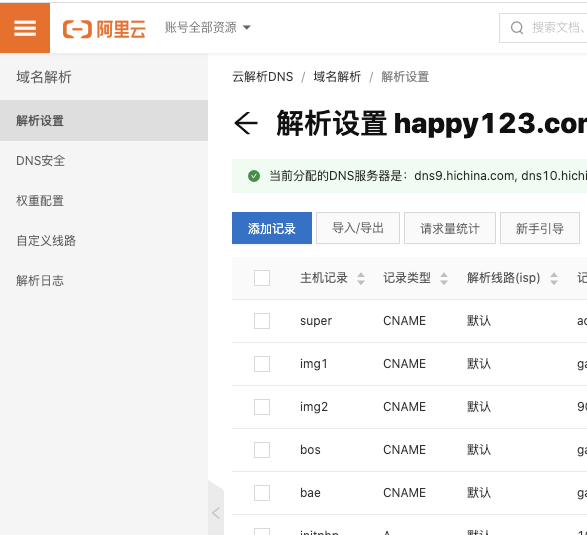Open the orange hamburger menu
Screen dimensions: 587x535
tap(25, 28)
